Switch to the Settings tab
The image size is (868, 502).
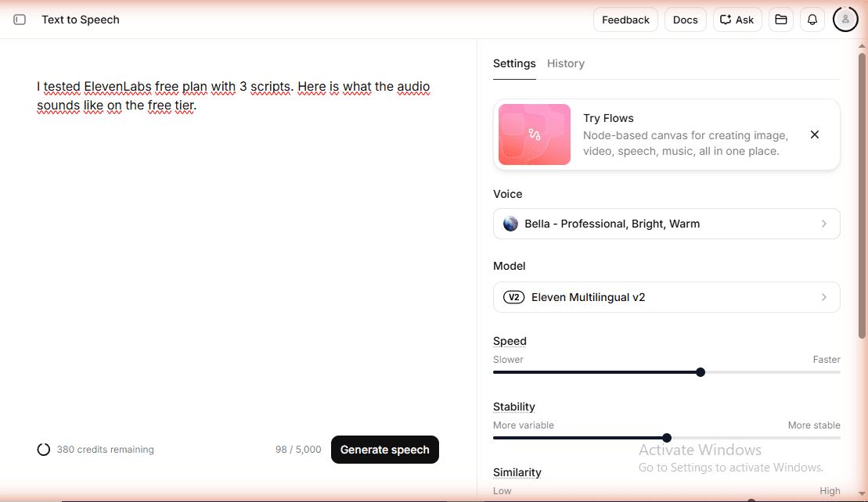coord(514,63)
